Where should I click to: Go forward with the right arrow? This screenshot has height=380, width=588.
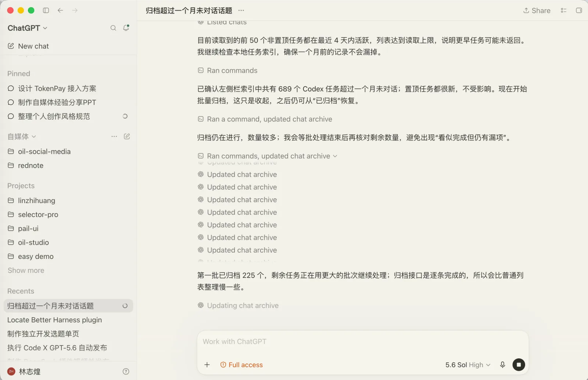(x=75, y=10)
